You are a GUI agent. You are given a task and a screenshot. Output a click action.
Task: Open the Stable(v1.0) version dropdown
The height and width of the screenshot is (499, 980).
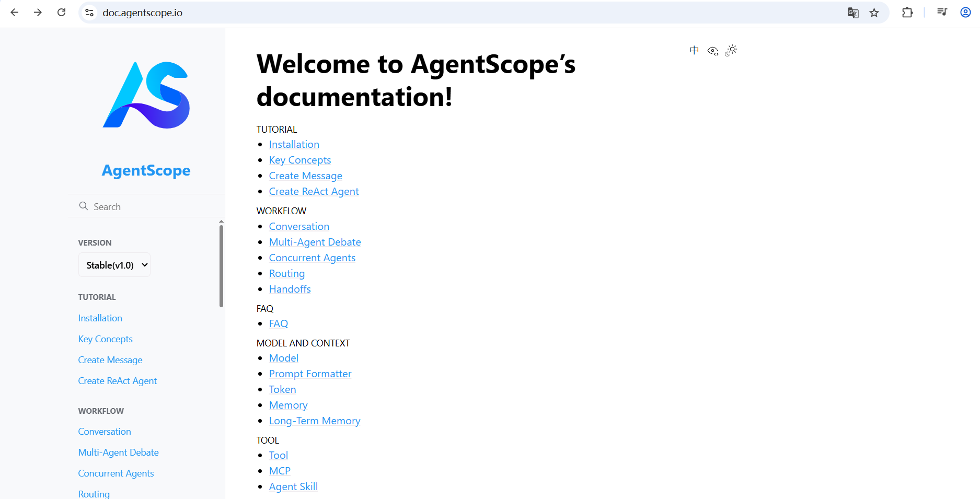114,265
